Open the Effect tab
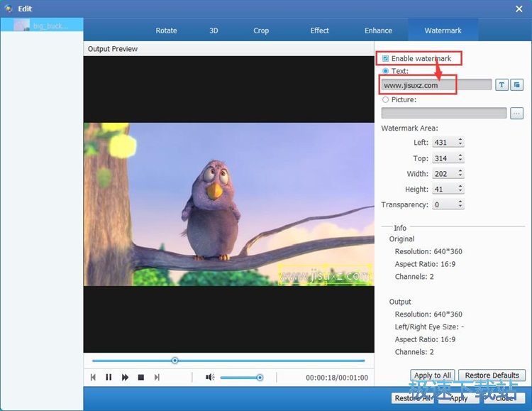 click(319, 31)
